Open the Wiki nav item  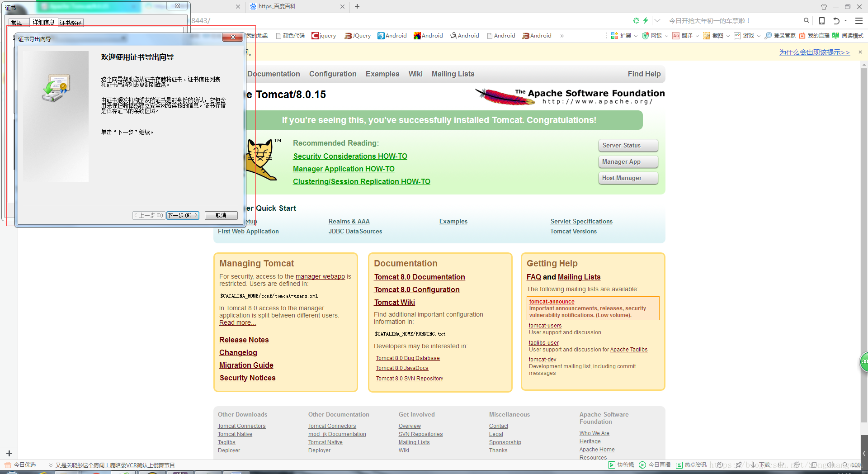click(415, 74)
